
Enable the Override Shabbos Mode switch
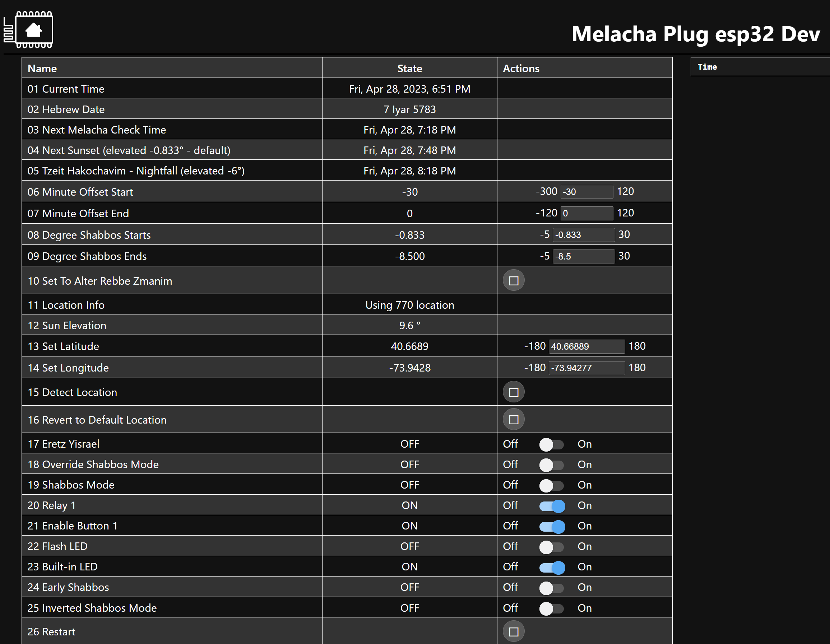coord(551,465)
